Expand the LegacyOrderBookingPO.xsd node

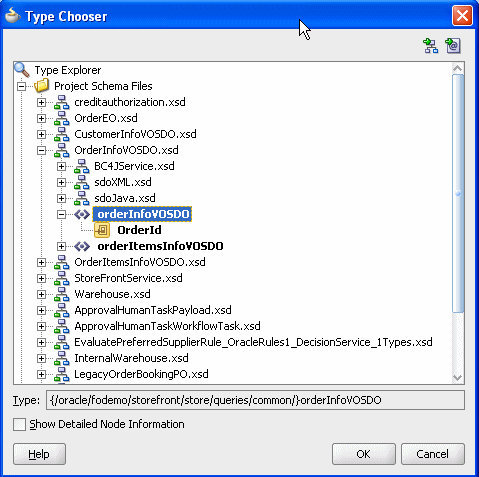tap(41, 374)
